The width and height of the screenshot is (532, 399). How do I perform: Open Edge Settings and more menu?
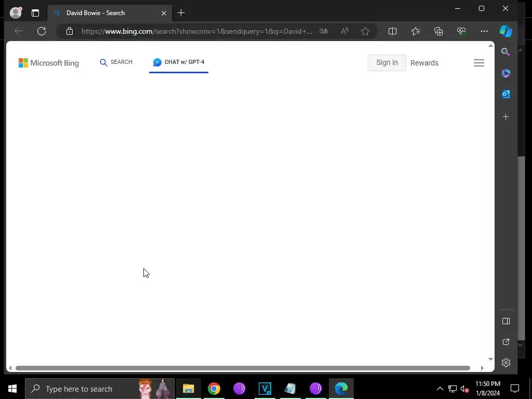(484, 31)
